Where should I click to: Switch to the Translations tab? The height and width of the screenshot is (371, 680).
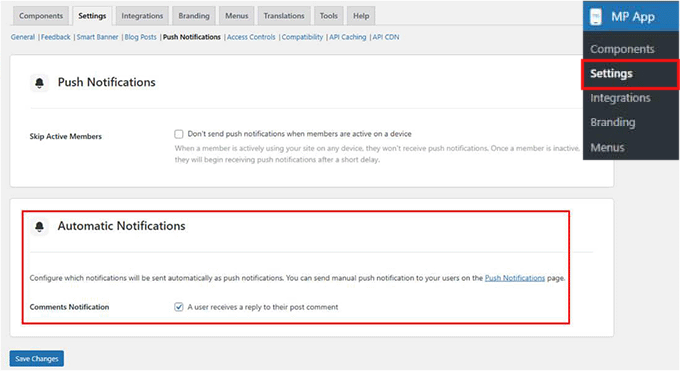(284, 16)
